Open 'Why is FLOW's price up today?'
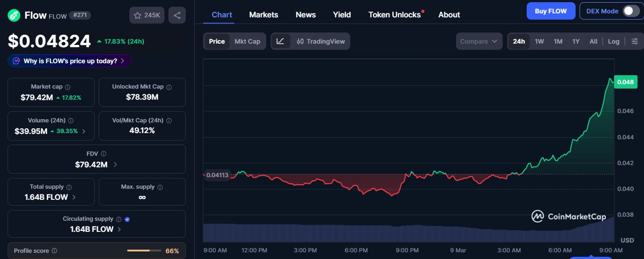Viewport: 644px width, 259px height. coord(69,61)
